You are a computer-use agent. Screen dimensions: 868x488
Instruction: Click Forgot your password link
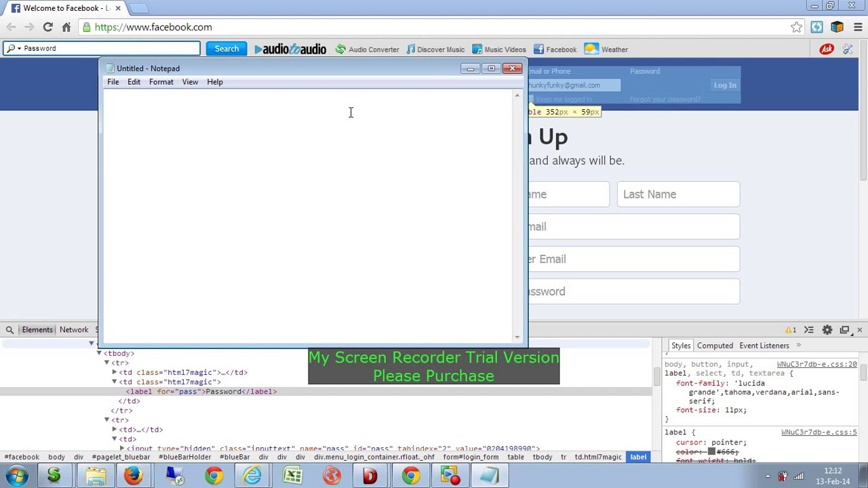click(665, 100)
